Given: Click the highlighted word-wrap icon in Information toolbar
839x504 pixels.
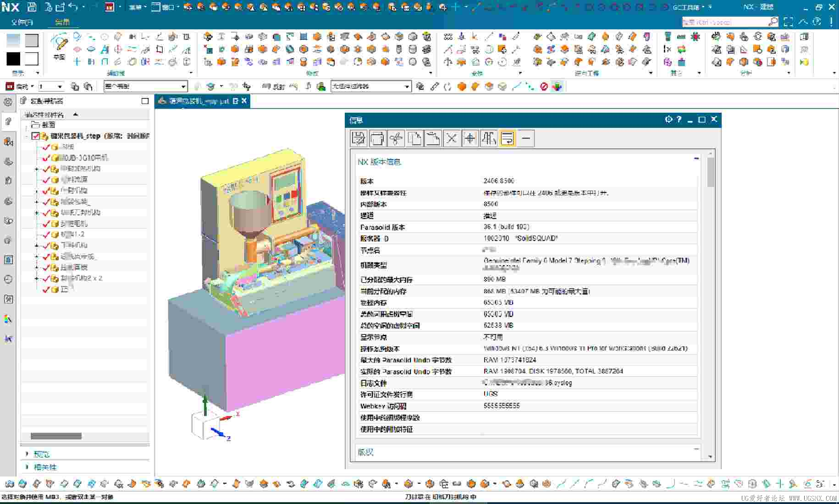Looking at the screenshot, I should tap(508, 138).
